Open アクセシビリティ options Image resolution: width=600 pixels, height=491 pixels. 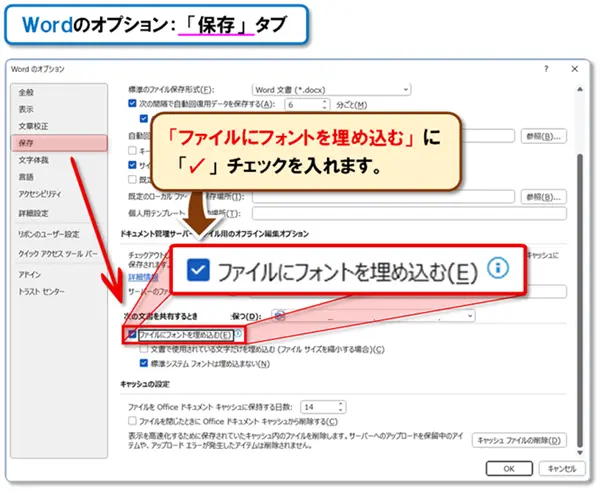[x=59, y=194]
